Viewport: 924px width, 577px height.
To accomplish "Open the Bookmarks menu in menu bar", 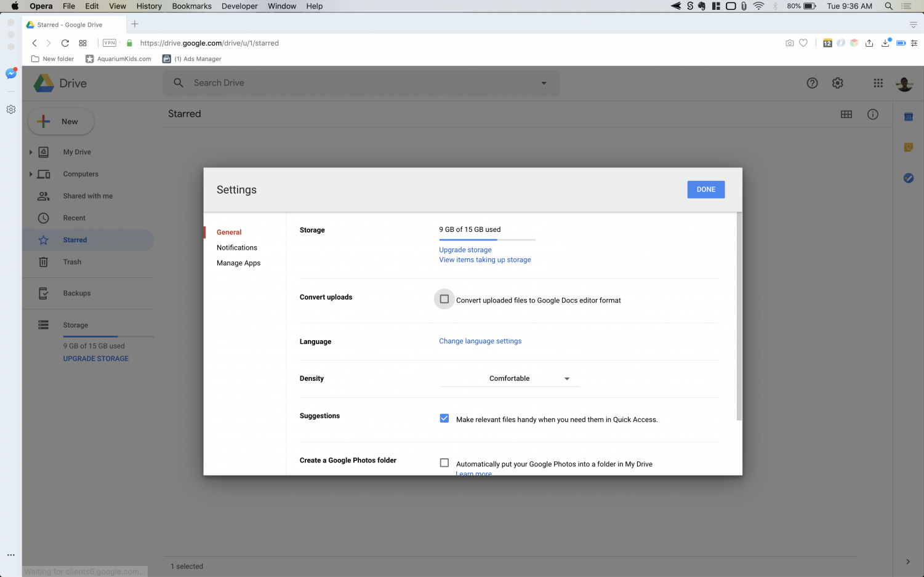I will tap(191, 6).
